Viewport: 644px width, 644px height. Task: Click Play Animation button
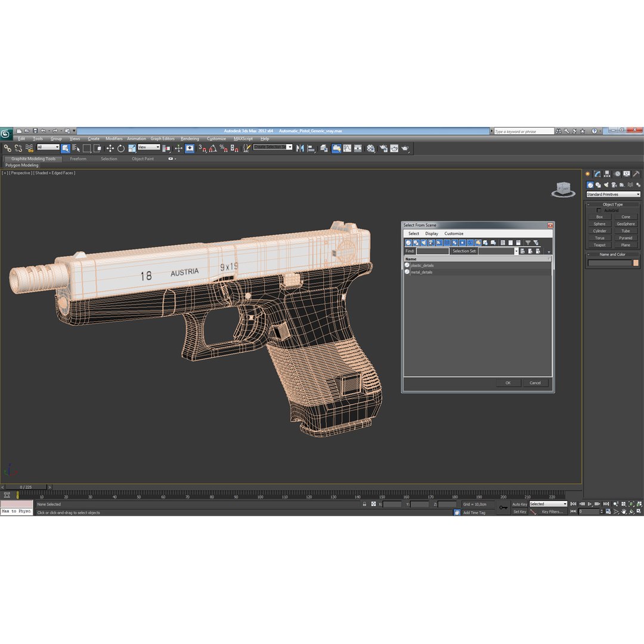tap(590, 504)
